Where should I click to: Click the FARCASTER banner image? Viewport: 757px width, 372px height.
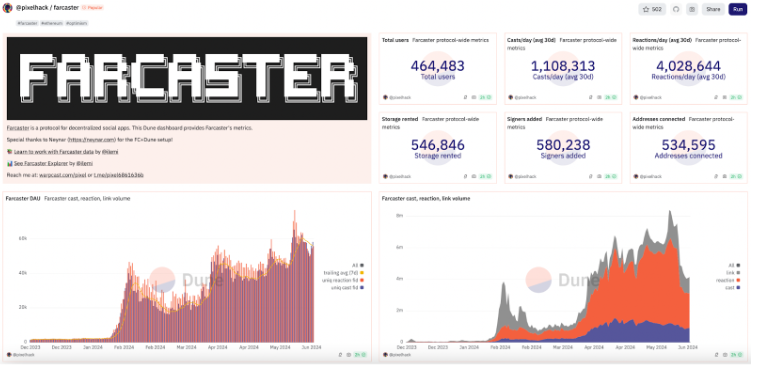coord(187,78)
